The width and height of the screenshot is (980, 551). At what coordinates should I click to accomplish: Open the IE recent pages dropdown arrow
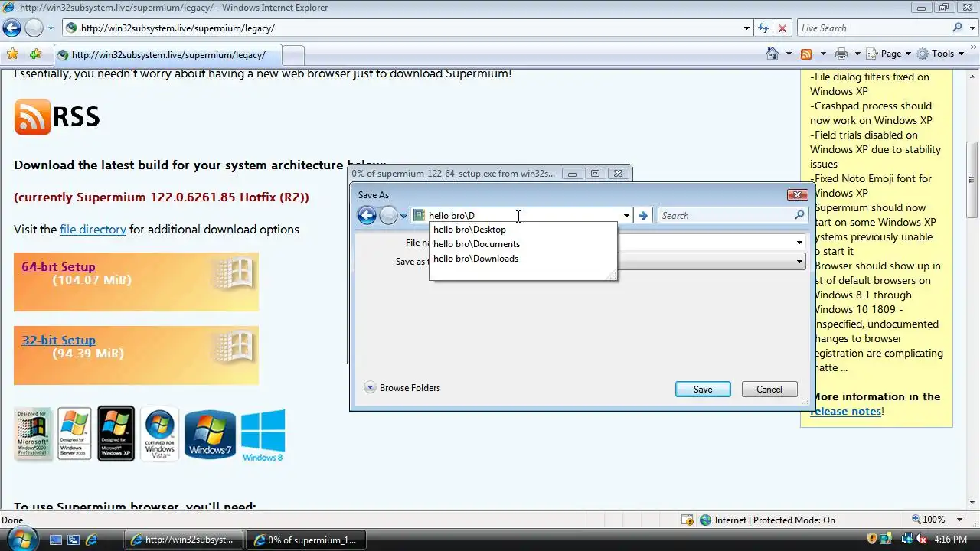(x=51, y=28)
